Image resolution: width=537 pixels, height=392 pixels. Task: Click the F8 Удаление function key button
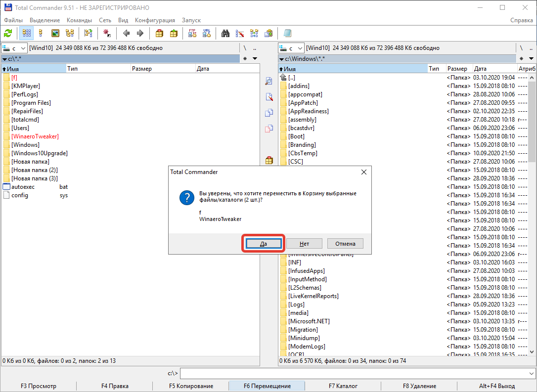point(419,386)
